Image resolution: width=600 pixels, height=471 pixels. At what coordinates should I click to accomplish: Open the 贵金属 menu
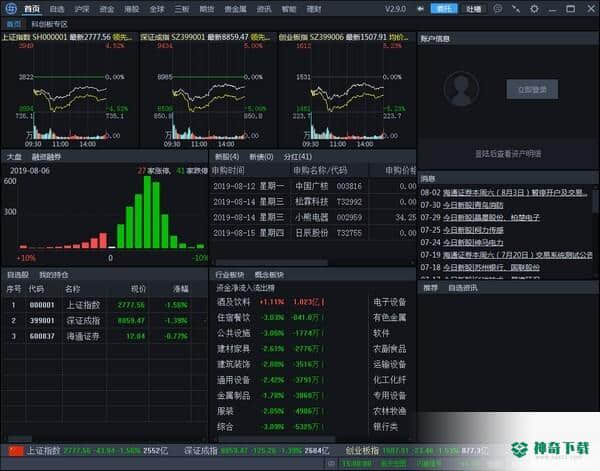(x=235, y=9)
